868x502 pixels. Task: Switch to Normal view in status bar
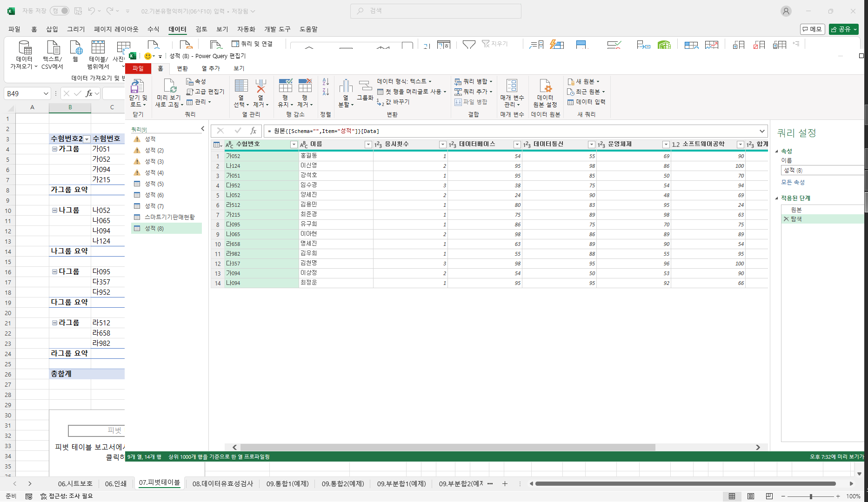(x=732, y=496)
